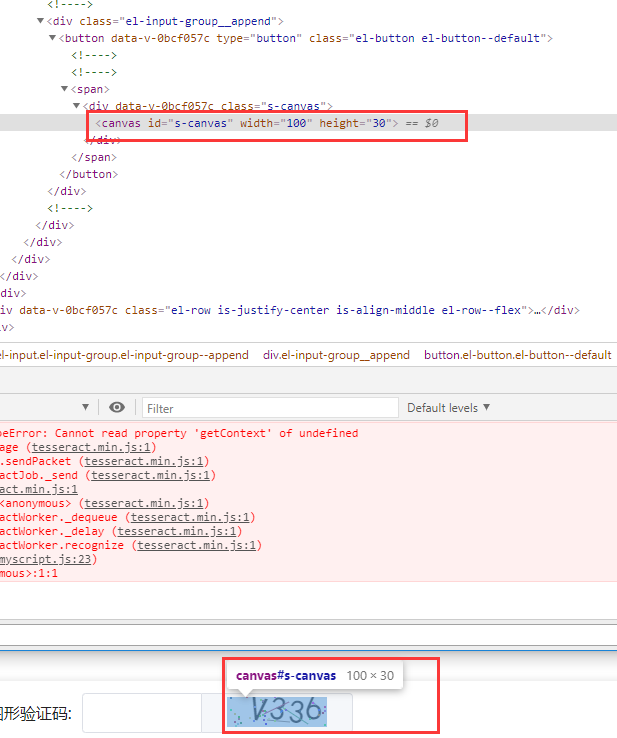Image resolution: width=617 pixels, height=738 pixels.
Task: Collapse the button el-button--default node
Action: pos(52,38)
